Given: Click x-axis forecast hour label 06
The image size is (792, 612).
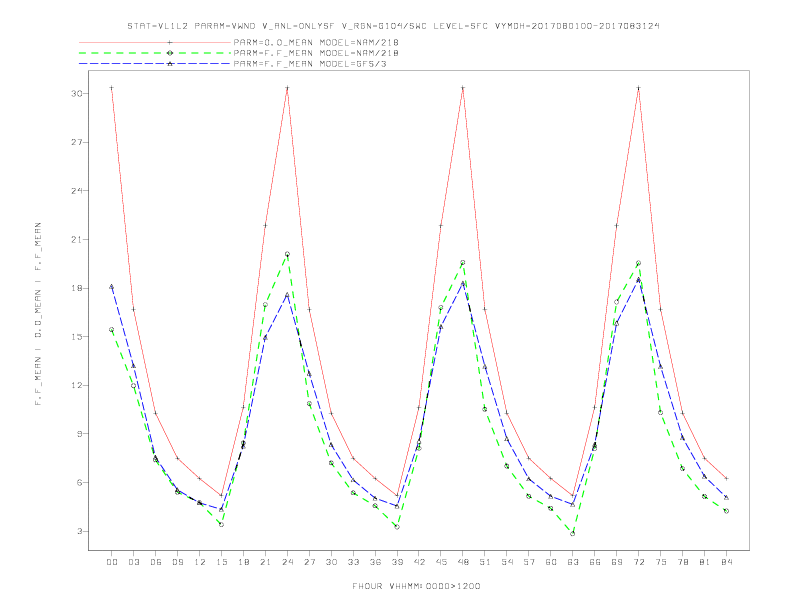Looking at the screenshot, I should click(x=156, y=562).
